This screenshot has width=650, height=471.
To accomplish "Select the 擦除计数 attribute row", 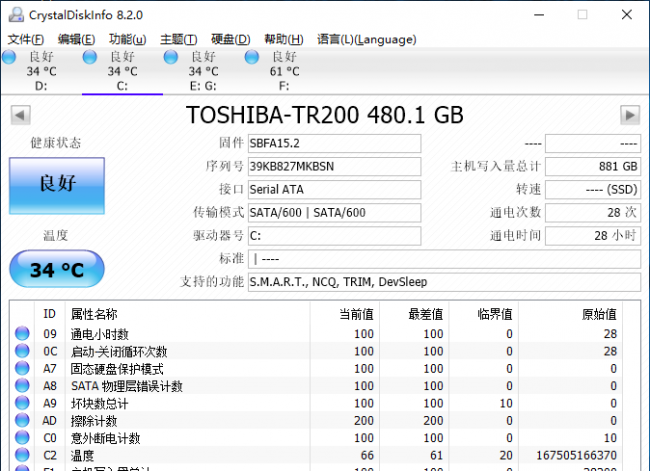I will [316, 421].
